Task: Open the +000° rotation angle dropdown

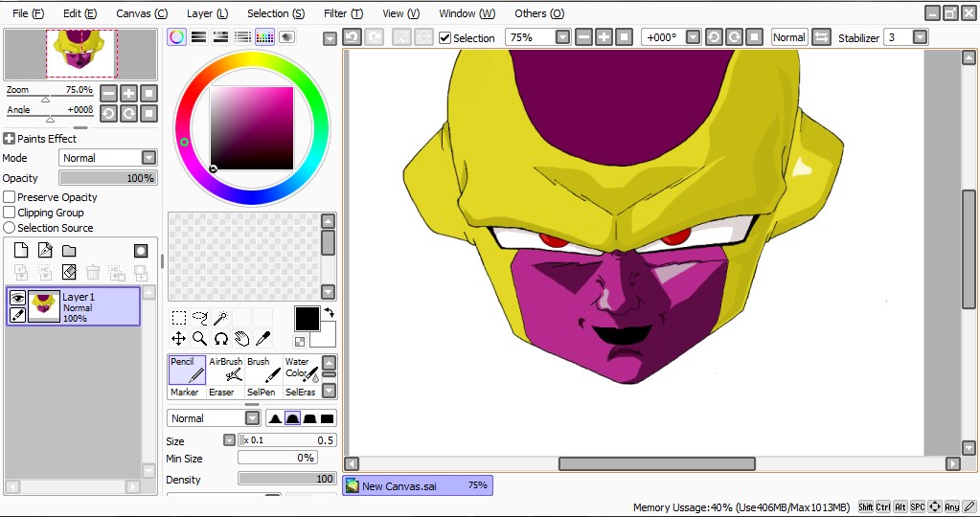Action: tap(693, 37)
